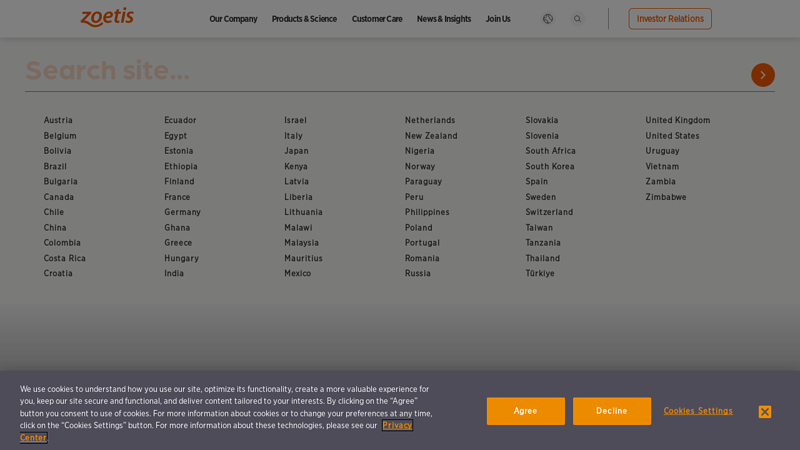800x450 pixels.
Task: Click the Investor Relations button
Action: click(669, 19)
